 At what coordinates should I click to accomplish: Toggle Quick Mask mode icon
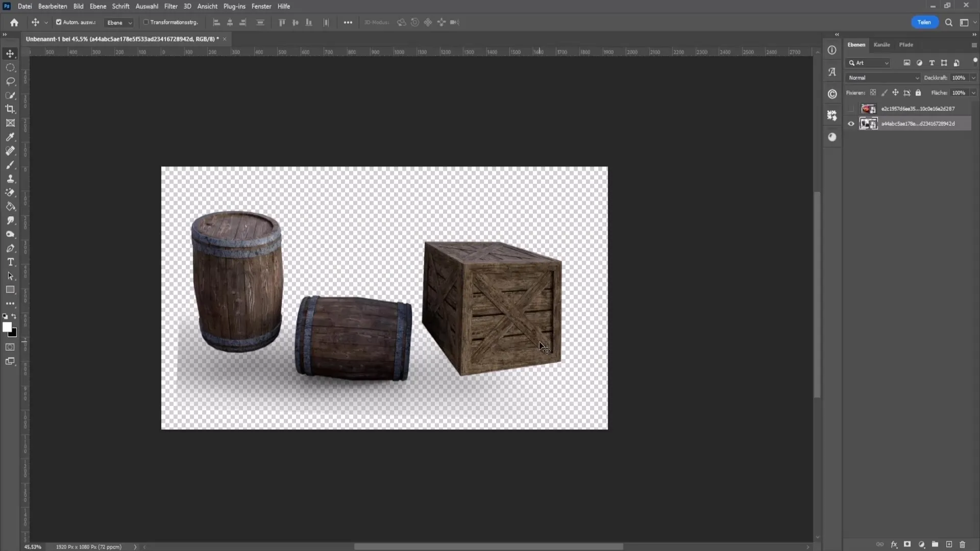pos(10,347)
